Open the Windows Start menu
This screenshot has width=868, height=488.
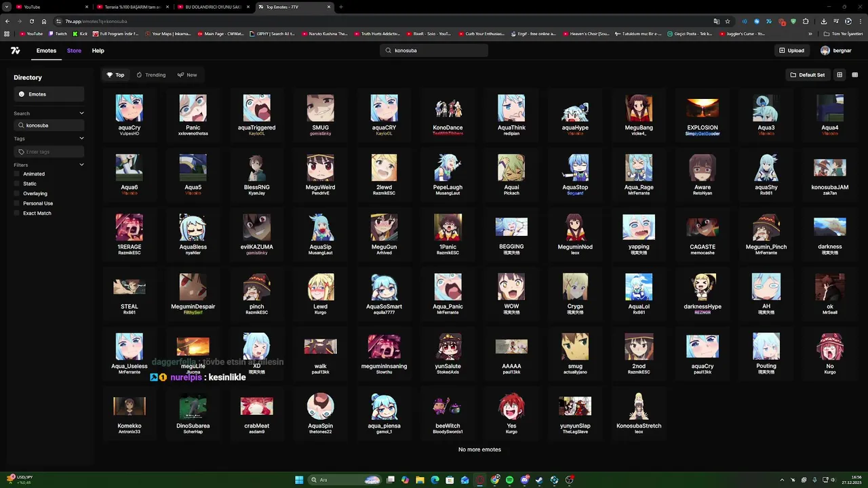pos(299,480)
